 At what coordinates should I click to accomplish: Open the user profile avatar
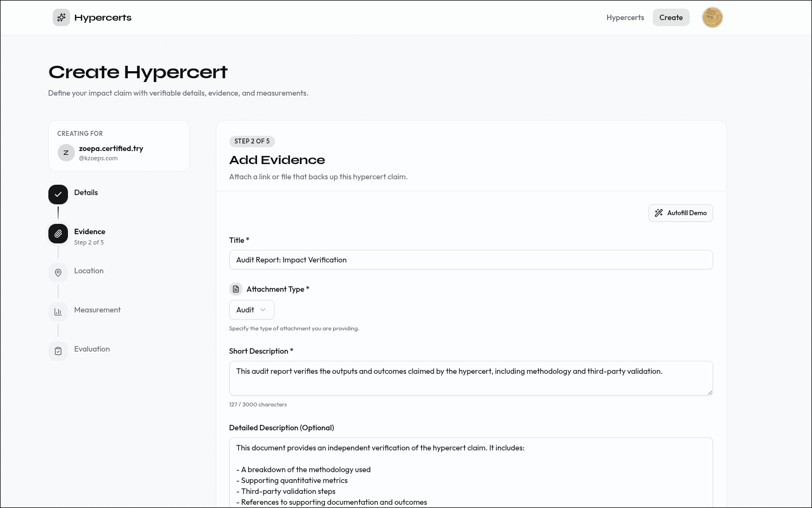[x=712, y=17]
